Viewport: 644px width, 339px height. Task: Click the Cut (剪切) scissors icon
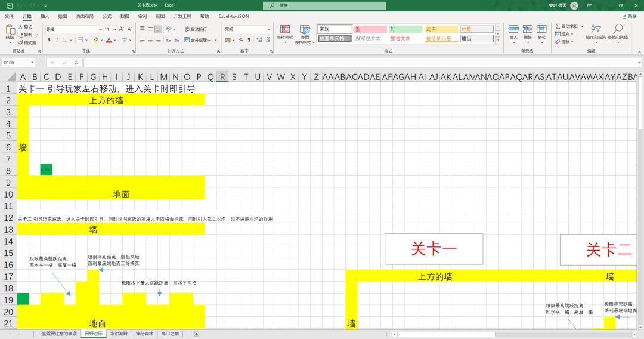coord(20,27)
